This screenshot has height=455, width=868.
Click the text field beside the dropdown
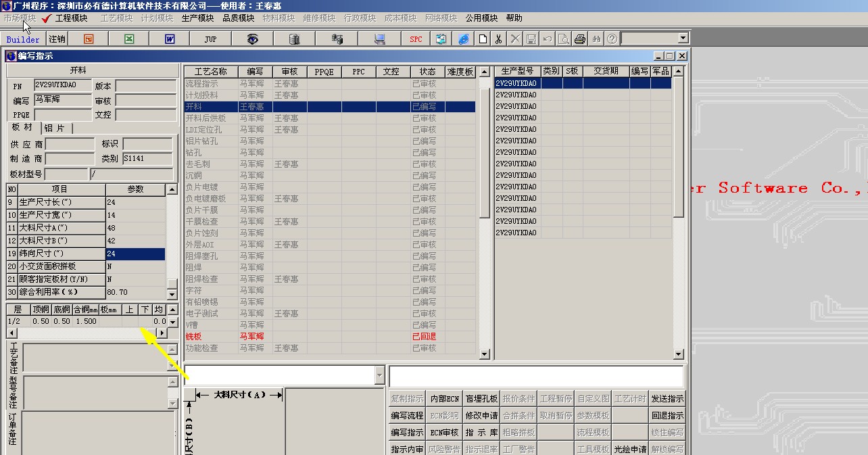coord(536,376)
